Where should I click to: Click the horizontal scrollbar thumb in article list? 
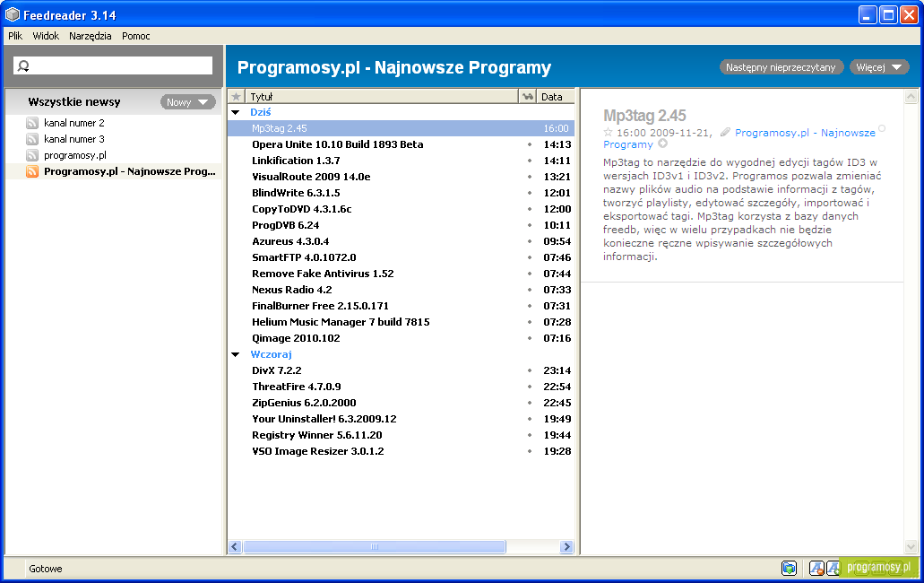pos(375,547)
